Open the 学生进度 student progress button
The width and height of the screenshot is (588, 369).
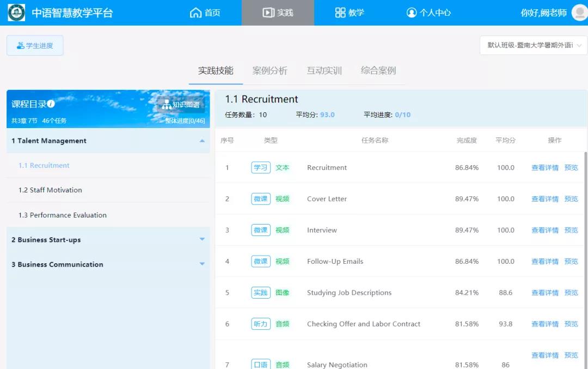click(35, 46)
